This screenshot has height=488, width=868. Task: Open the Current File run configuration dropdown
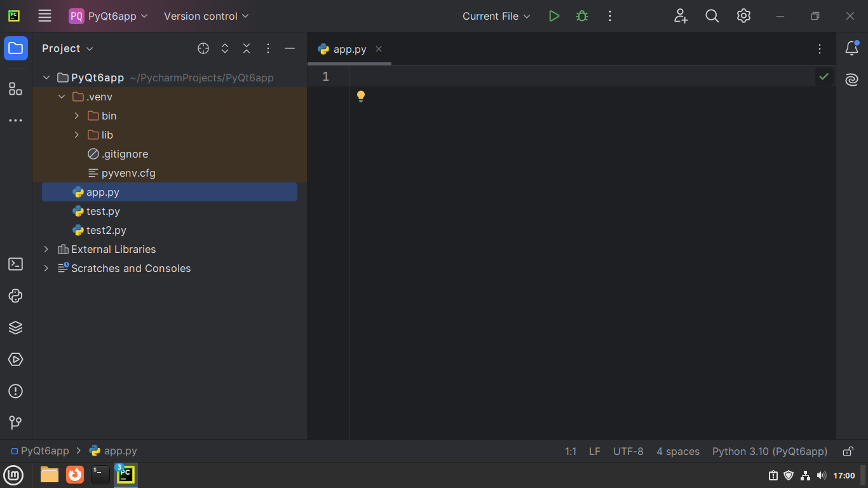coord(496,16)
